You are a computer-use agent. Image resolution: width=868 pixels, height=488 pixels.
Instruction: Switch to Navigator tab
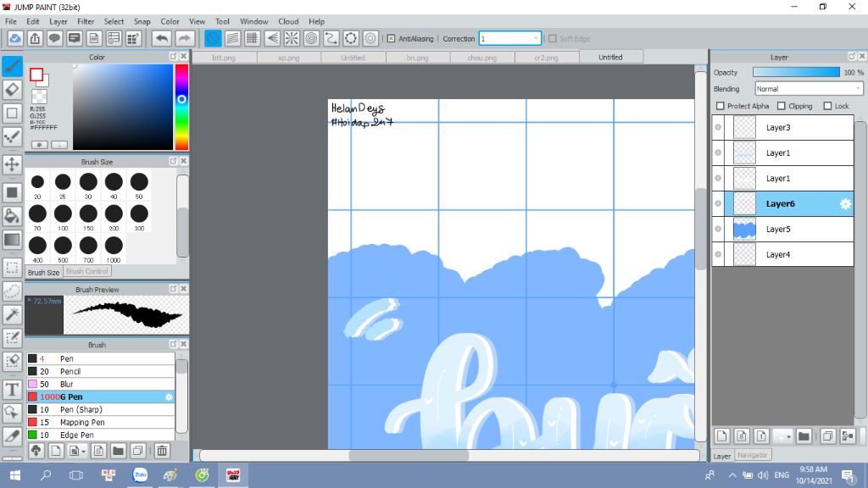[753, 455]
